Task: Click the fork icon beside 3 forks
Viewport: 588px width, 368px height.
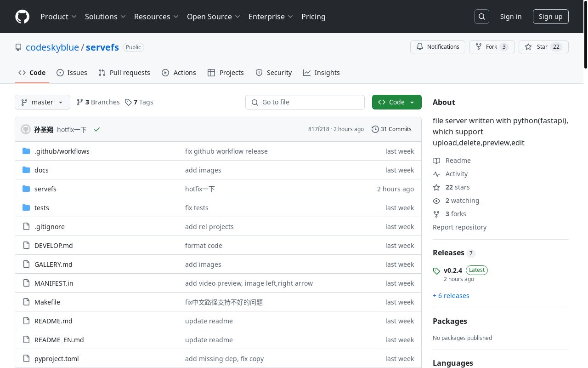Action: 436,214
